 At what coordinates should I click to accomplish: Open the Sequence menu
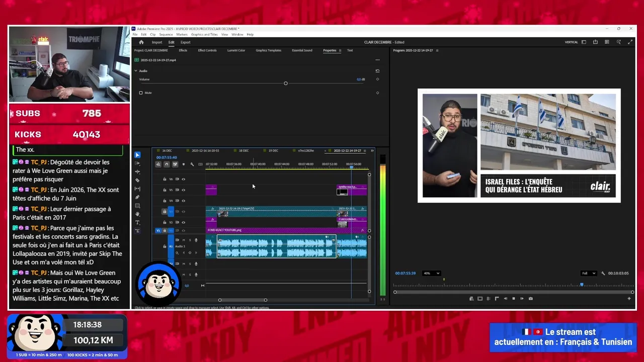tap(166, 35)
